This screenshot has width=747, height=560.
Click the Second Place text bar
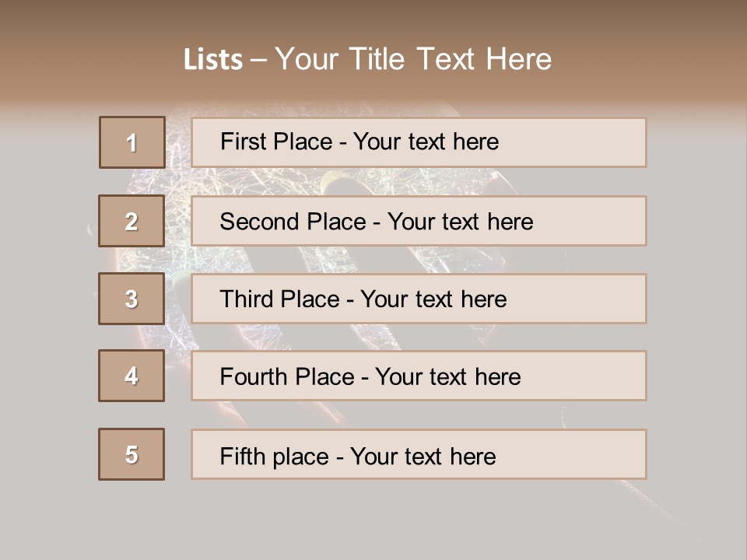[x=419, y=221]
